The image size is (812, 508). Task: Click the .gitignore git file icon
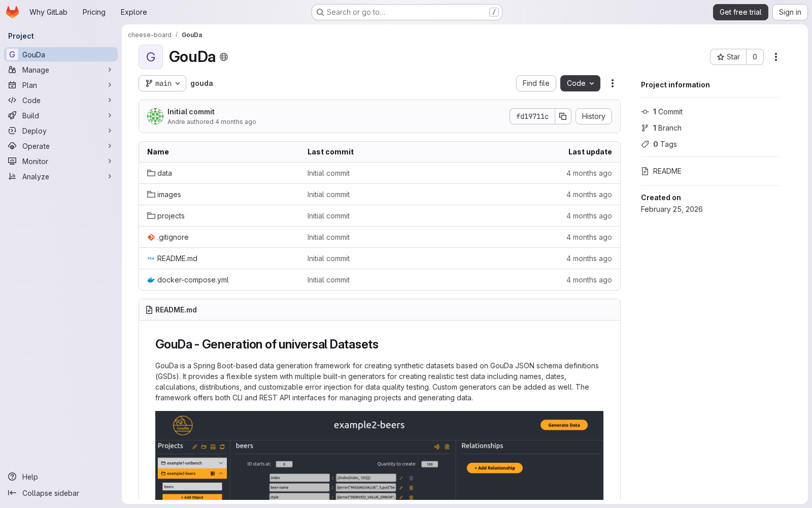tap(151, 237)
